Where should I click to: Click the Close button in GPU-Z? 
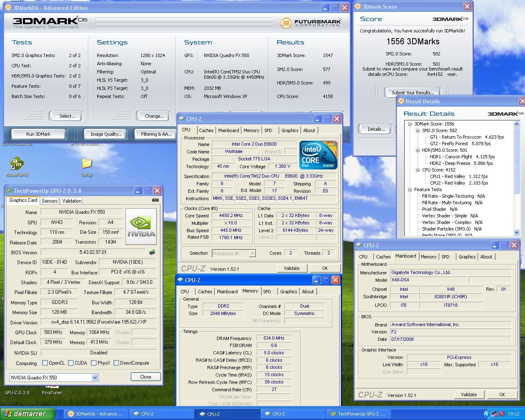[x=146, y=377]
